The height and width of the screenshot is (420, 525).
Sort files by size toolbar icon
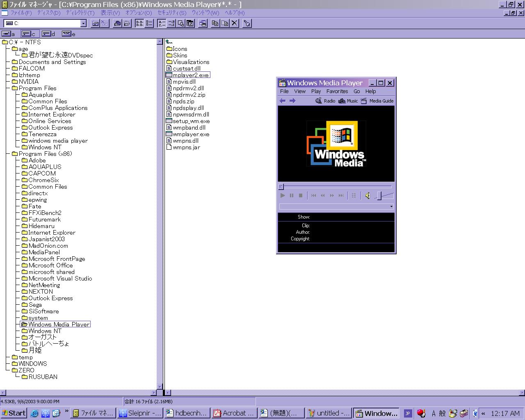click(x=181, y=23)
